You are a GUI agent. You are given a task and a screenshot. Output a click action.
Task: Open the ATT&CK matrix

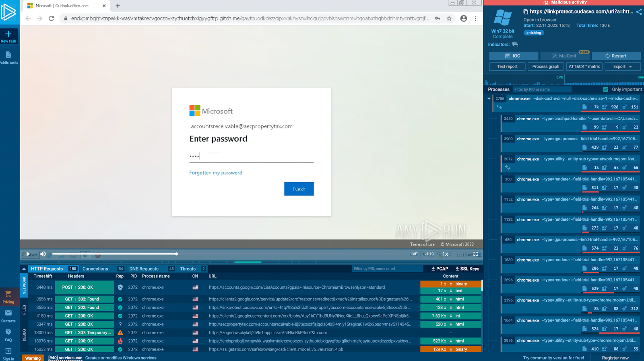(x=584, y=67)
